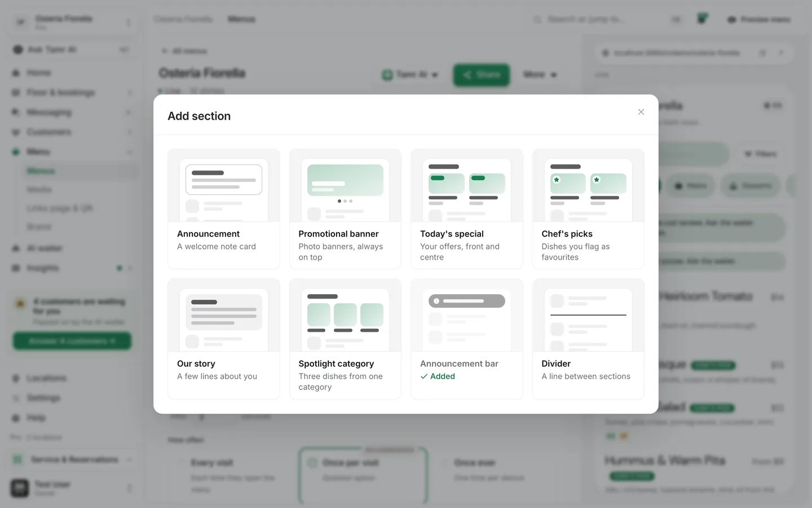Select the Our story section
This screenshot has width=812, height=508.
click(x=224, y=339)
